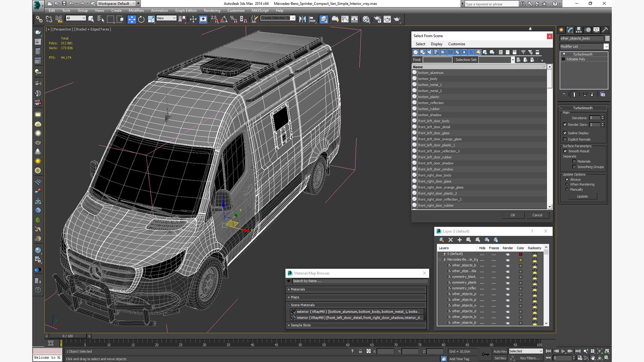Click the Set Key button

pyautogui.click(x=500, y=358)
